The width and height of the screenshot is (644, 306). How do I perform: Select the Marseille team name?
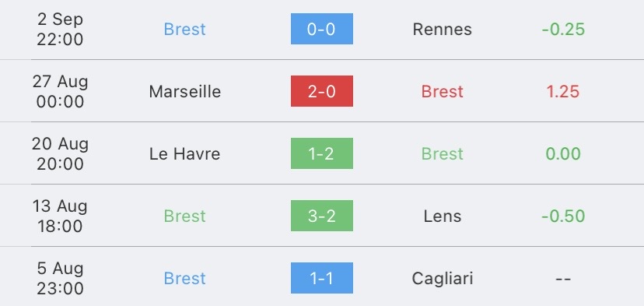pos(185,91)
